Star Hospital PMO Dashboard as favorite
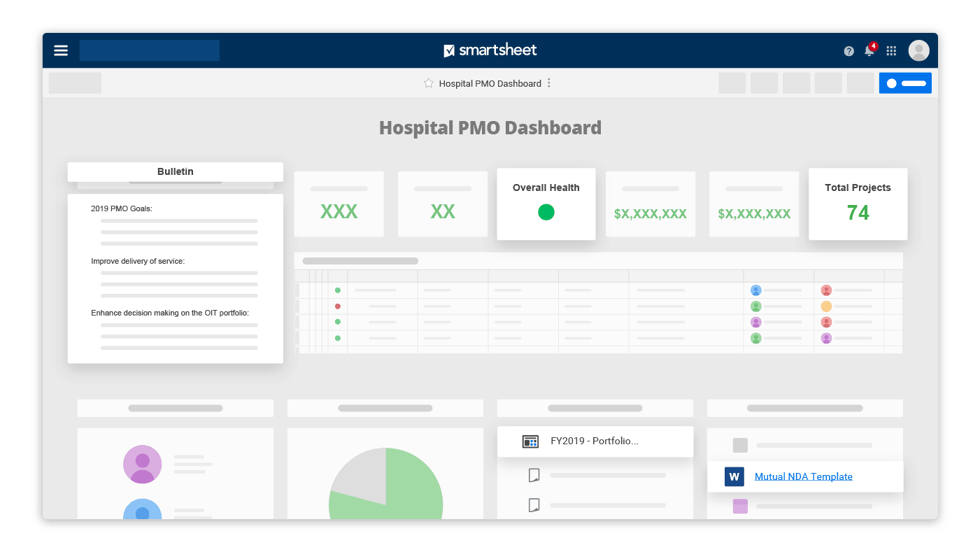 tap(429, 83)
